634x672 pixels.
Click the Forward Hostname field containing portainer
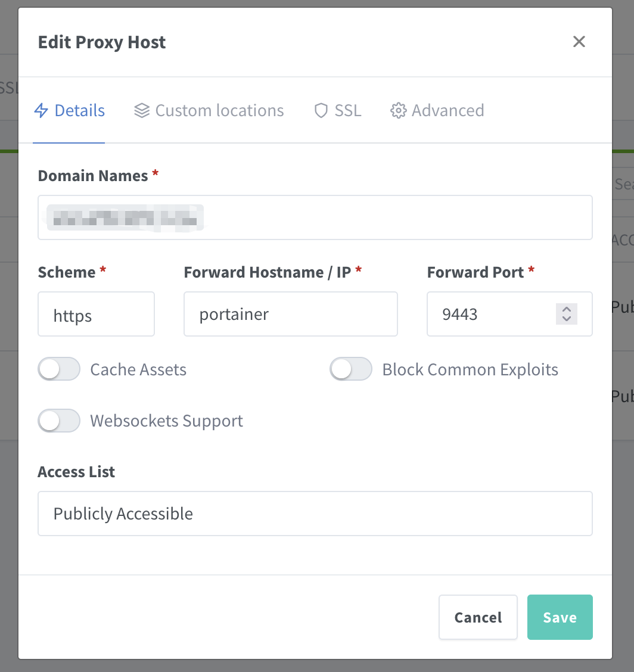(x=291, y=314)
